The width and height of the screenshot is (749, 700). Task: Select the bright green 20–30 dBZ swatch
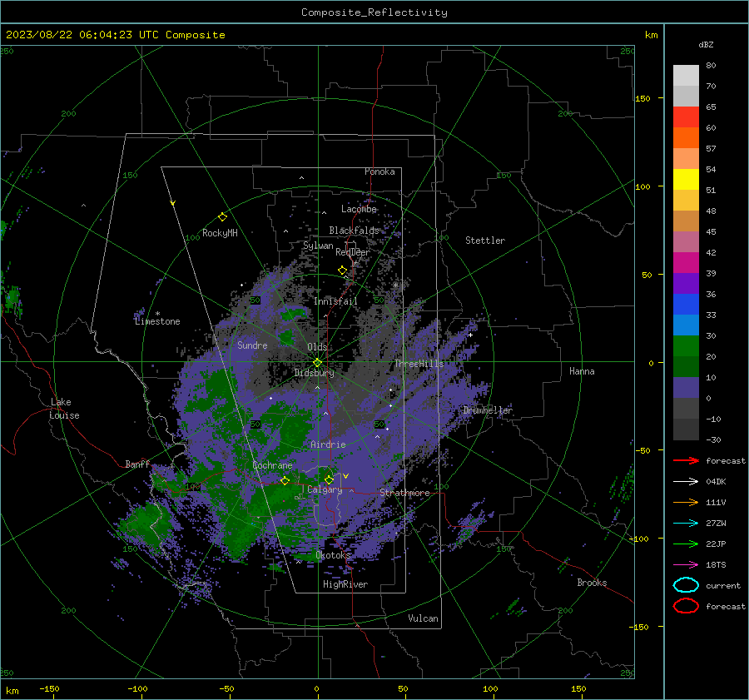point(686,346)
